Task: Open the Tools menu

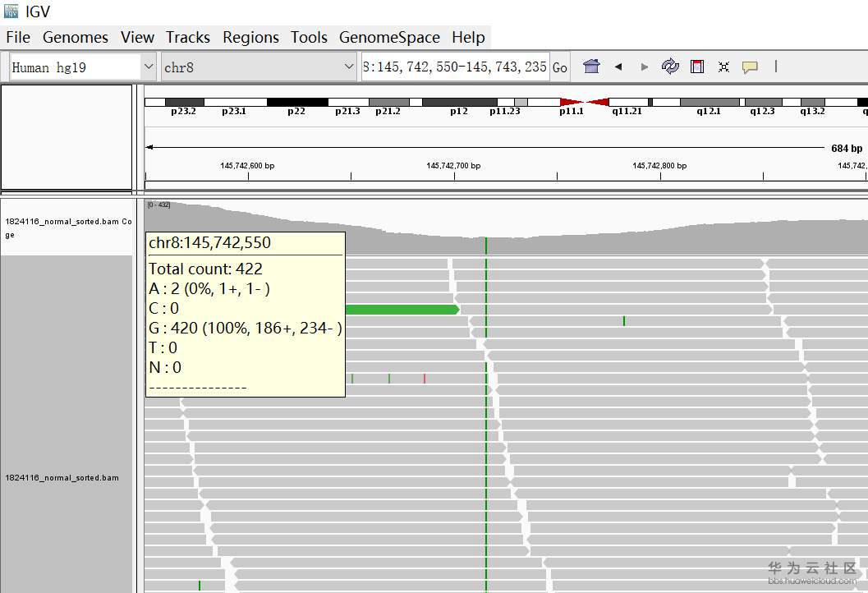Action: coord(309,37)
